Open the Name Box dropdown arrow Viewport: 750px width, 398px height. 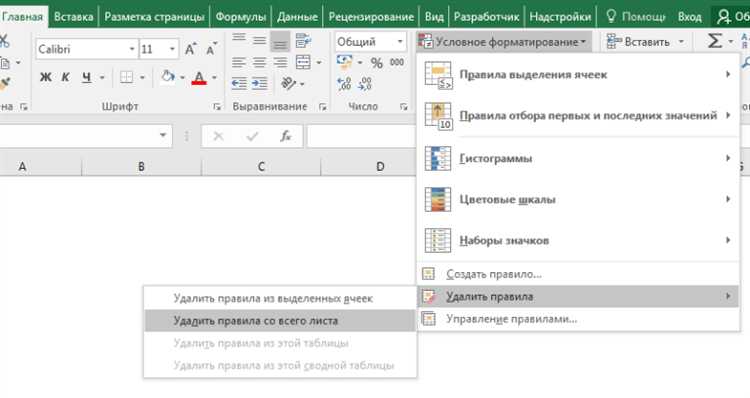(163, 136)
